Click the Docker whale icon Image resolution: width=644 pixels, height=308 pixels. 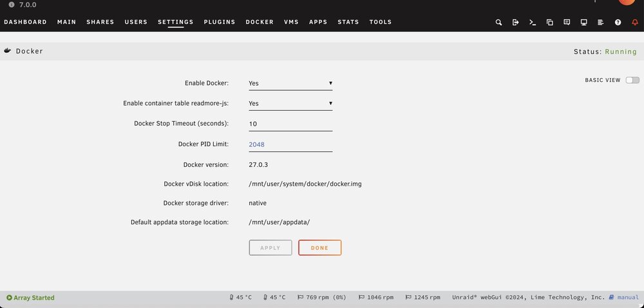(7, 51)
